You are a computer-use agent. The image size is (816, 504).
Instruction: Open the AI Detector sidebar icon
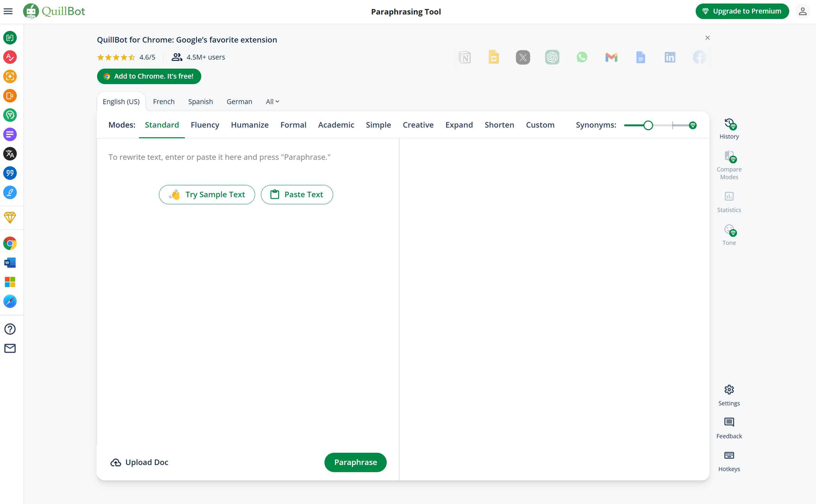click(10, 76)
